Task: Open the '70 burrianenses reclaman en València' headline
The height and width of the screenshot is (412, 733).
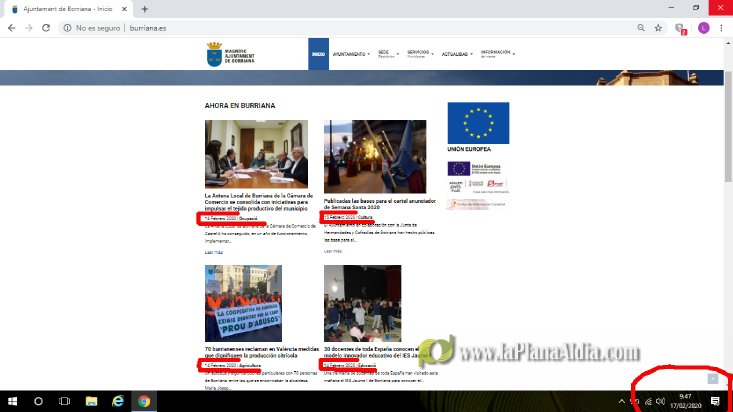Action: point(261,352)
